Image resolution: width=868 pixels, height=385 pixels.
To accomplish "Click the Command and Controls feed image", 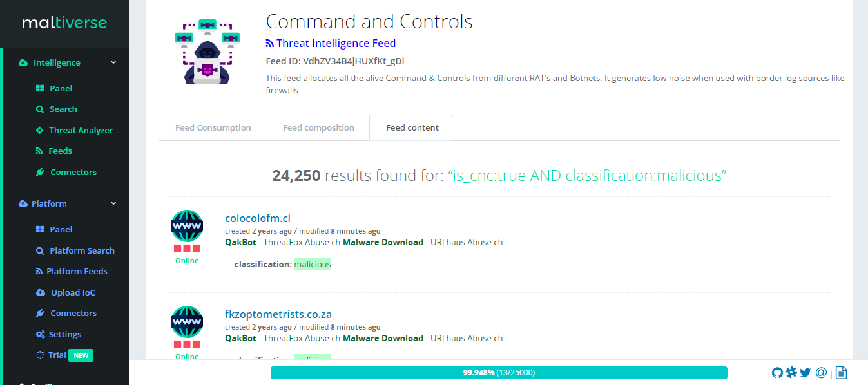I will coord(207,52).
